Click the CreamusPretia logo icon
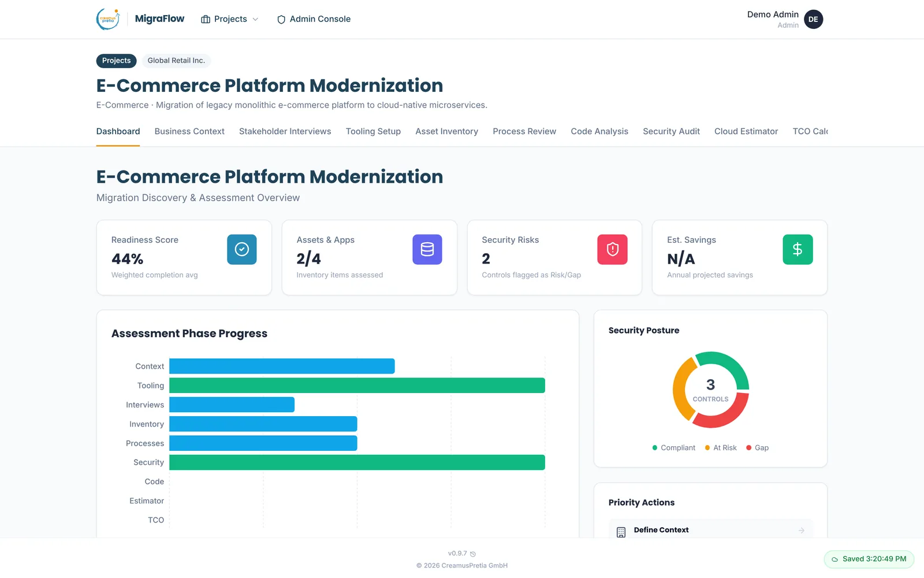This screenshot has height=578, width=924. (108, 19)
